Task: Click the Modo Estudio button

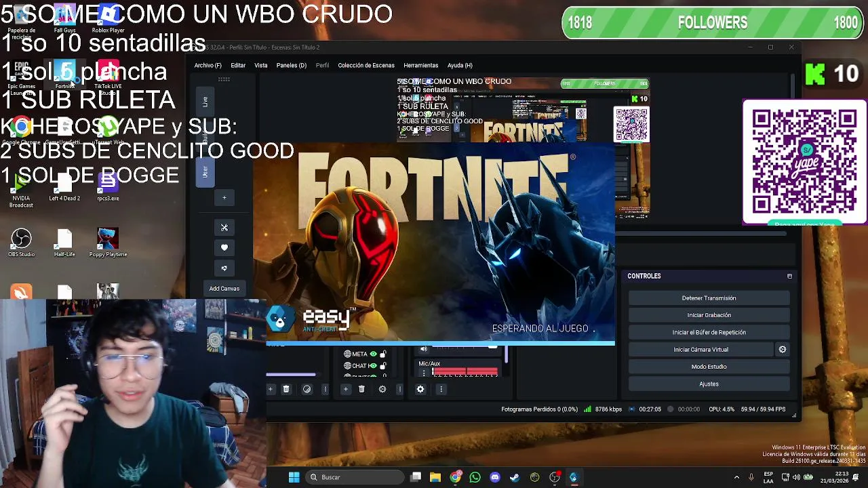Action: click(709, 367)
